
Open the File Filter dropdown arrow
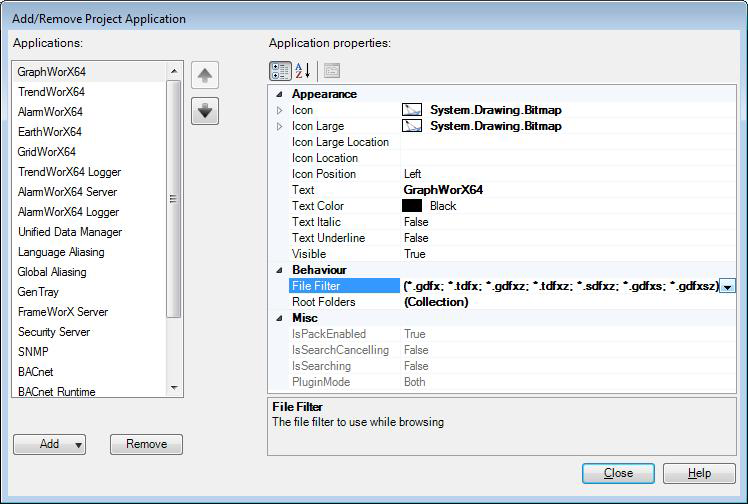point(728,286)
